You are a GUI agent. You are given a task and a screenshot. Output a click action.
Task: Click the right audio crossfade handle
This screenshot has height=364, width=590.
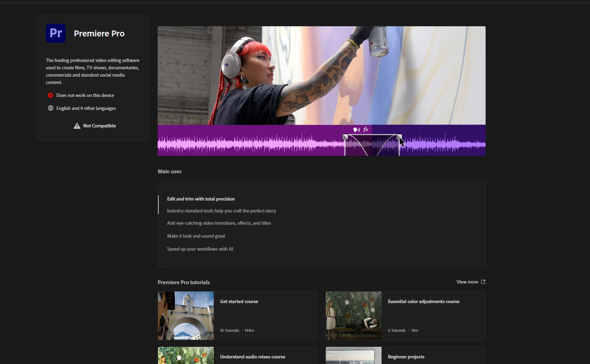[399, 137]
